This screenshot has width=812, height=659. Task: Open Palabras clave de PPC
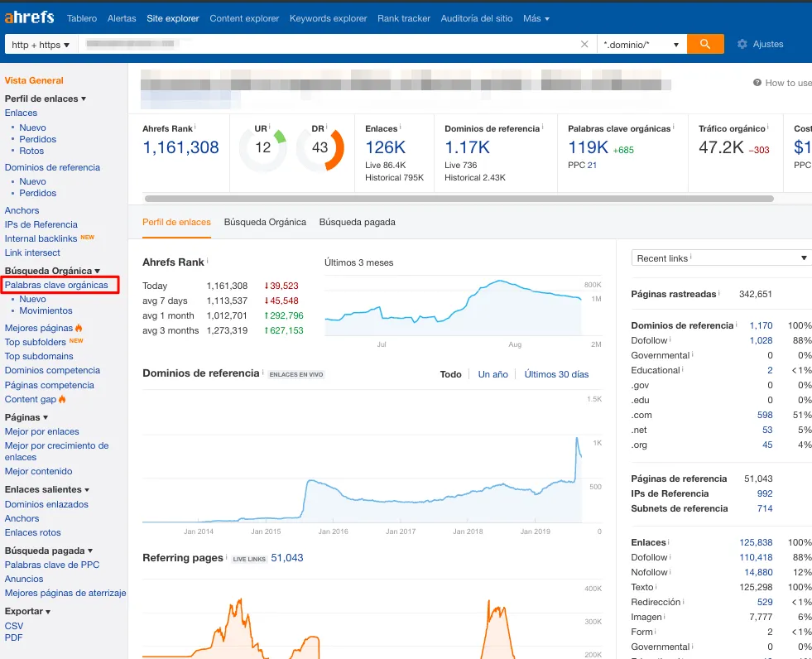tap(52, 565)
